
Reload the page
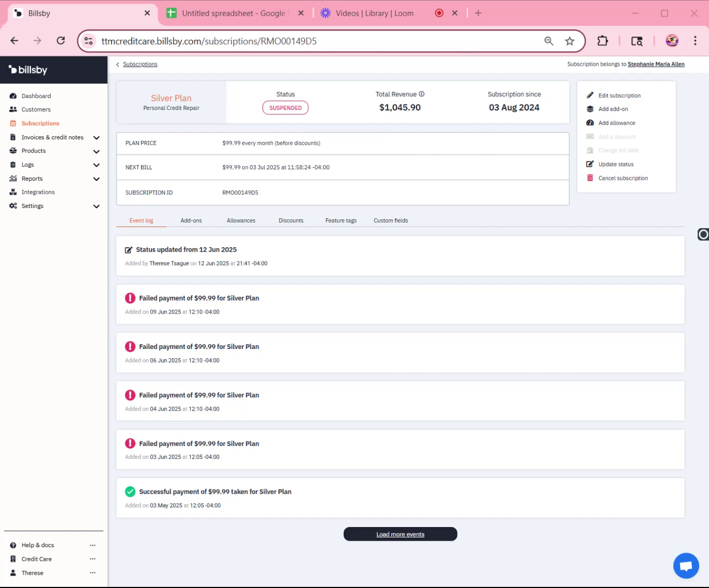coord(61,41)
